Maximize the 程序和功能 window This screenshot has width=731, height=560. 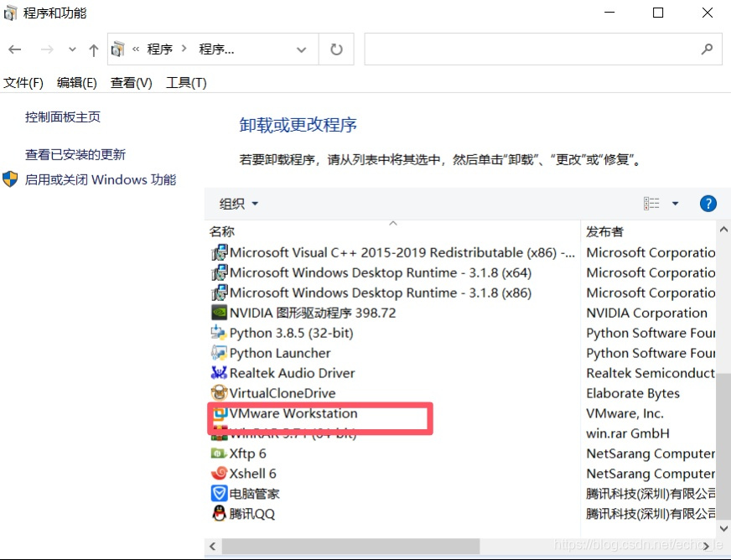coord(658,13)
